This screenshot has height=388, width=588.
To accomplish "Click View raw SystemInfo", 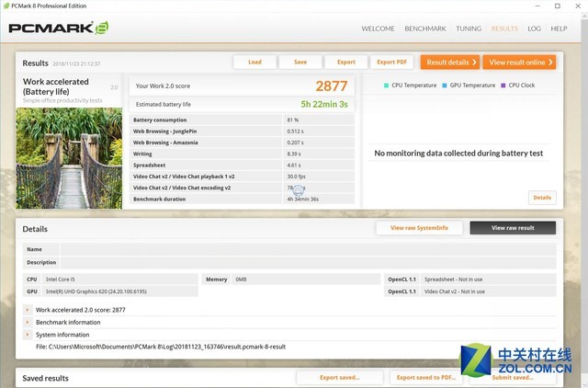I will click(x=419, y=228).
